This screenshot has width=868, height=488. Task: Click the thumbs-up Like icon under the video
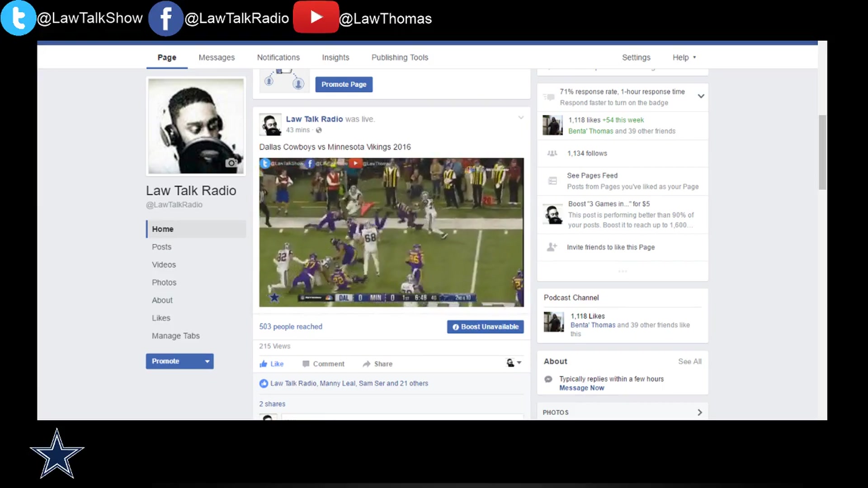click(264, 364)
